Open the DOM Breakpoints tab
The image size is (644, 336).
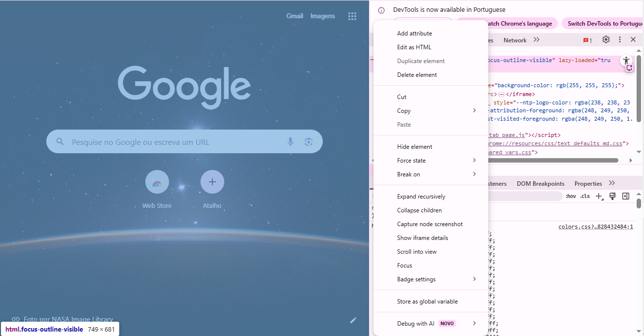click(541, 184)
